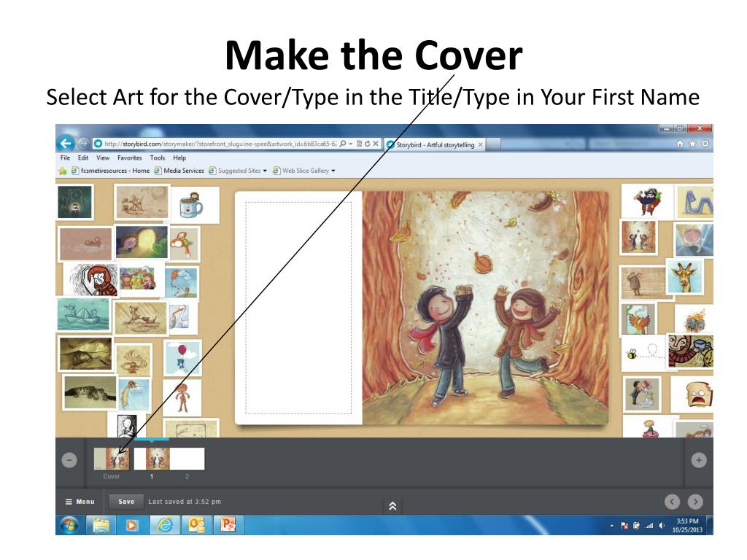
Task: Click the browser forward arrow button
Action: pyautogui.click(x=83, y=143)
